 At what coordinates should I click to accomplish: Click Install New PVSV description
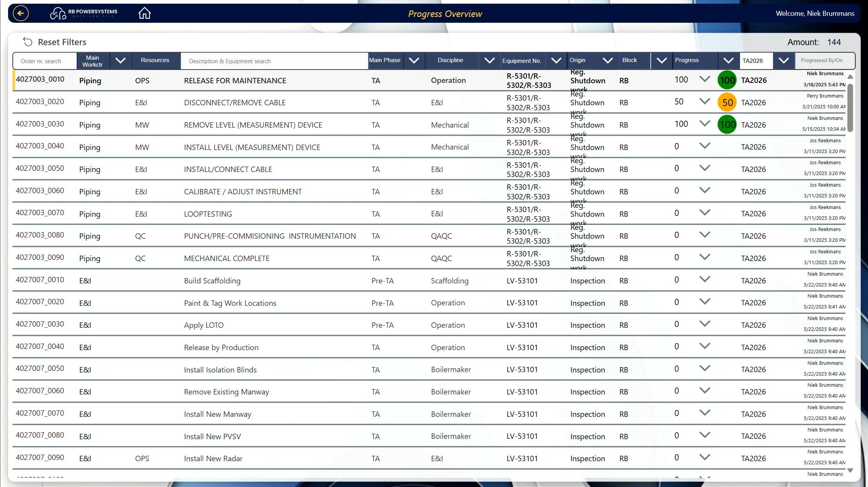(x=212, y=436)
